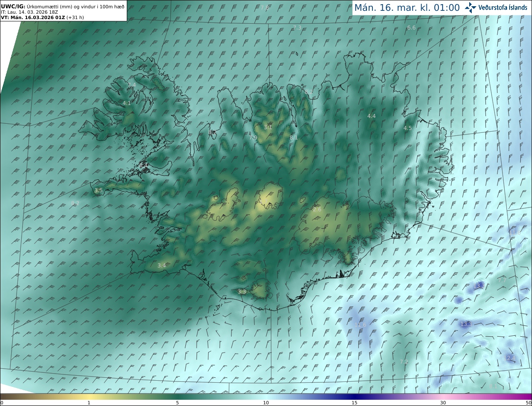This screenshot has width=532, height=406.
Task: Click the 'Mán. 16. mar. kl. 01:00' timestamp
Action: (x=407, y=7)
